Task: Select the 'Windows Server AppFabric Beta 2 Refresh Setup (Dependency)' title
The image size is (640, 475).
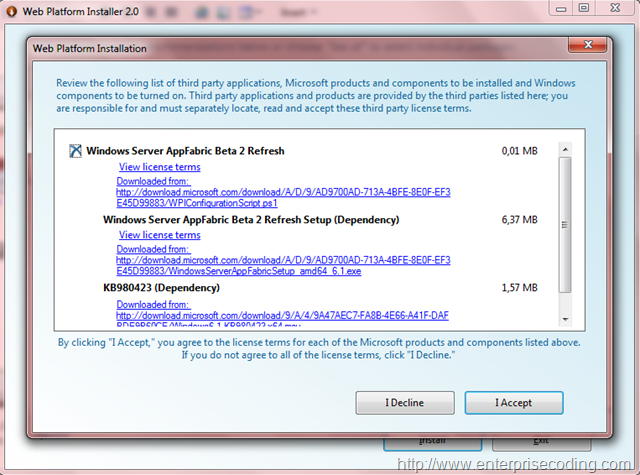Action: (251, 220)
